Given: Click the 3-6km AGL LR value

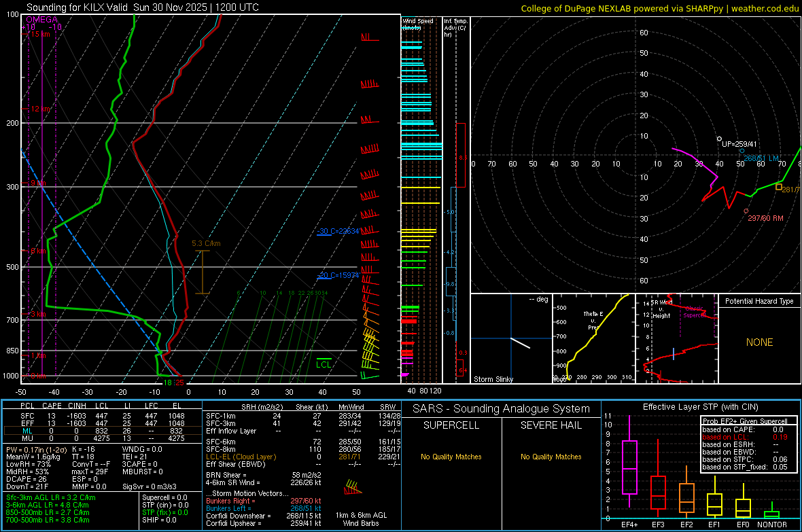Looking at the screenshot, I should click(x=48, y=505).
